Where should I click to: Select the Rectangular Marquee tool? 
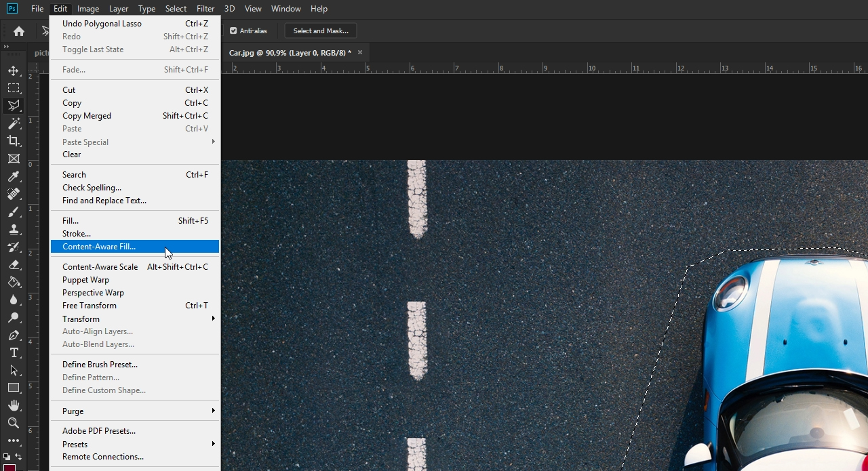14,88
